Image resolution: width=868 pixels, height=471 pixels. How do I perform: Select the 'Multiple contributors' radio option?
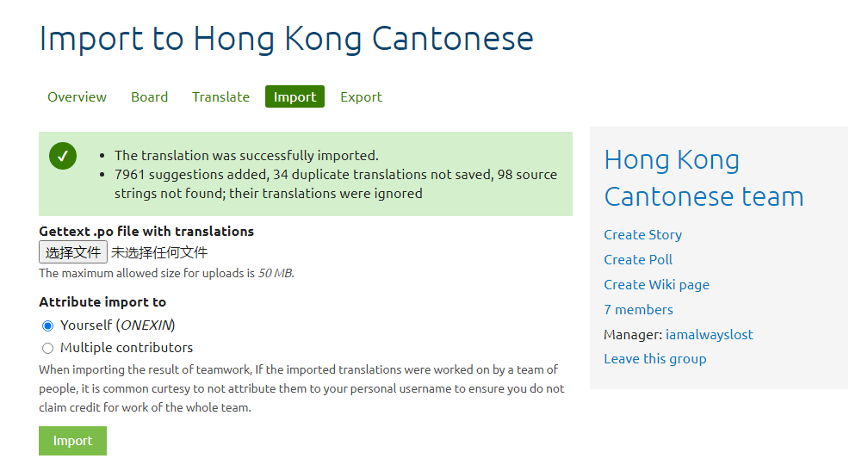click(48, 348)
